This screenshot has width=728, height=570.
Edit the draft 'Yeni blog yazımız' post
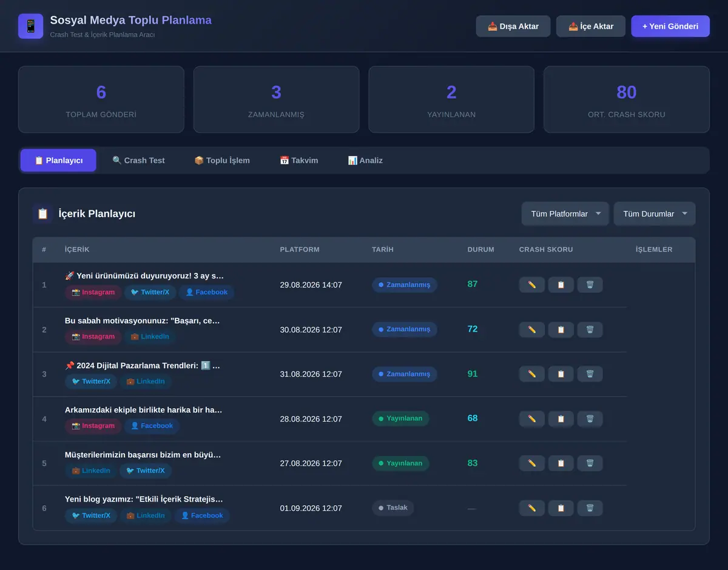tap(532, 508)
